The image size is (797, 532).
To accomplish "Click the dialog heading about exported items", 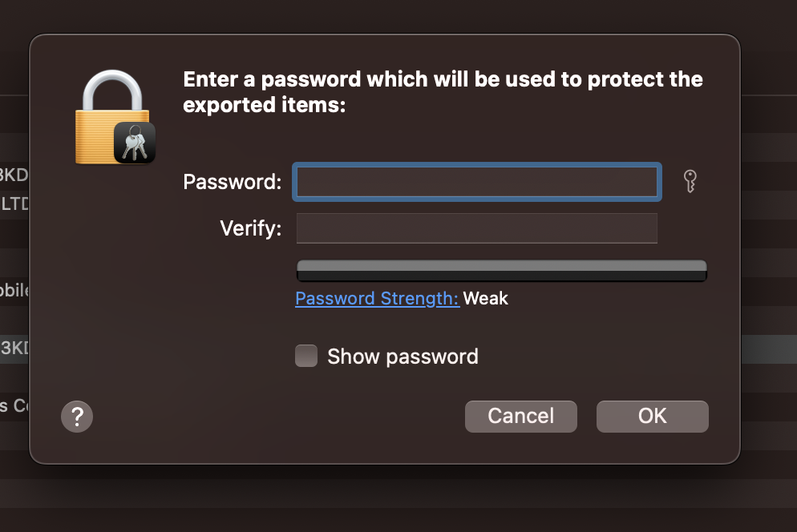I will tap(443, 92).
